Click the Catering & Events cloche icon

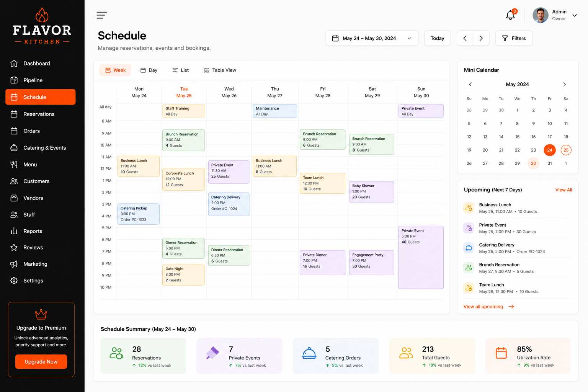(x=14, y=147)
